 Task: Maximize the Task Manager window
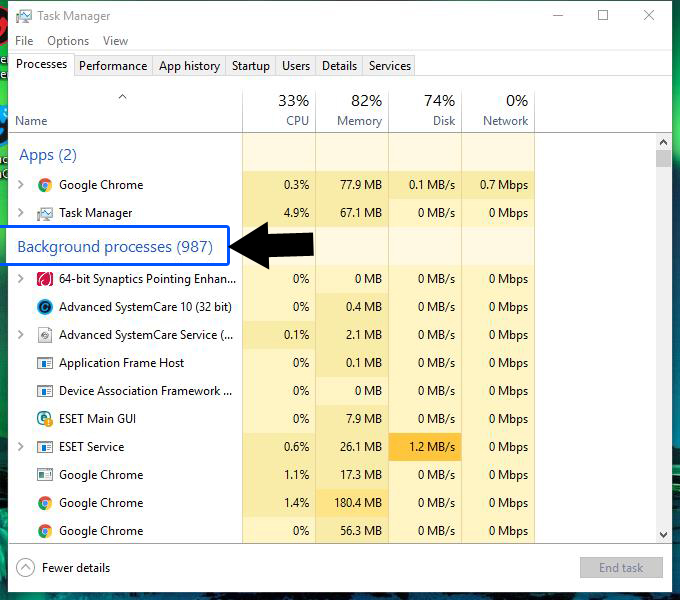[x=603, y=15]
